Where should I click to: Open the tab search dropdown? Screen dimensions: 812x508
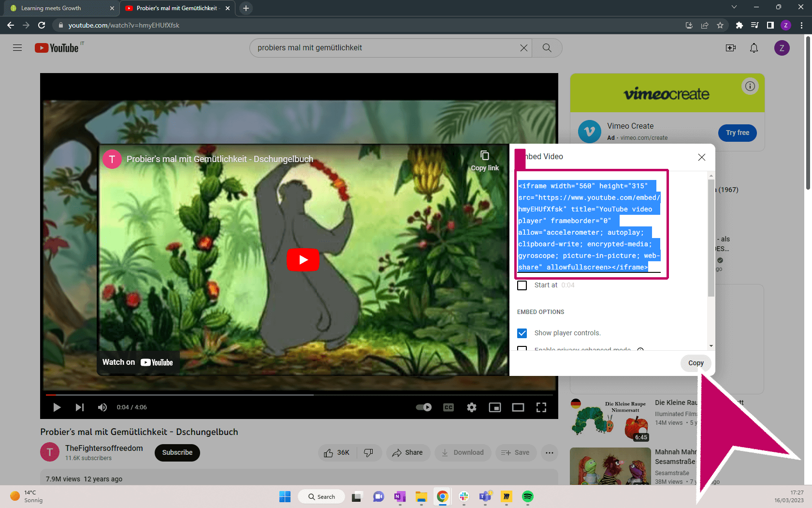(734, 7)
